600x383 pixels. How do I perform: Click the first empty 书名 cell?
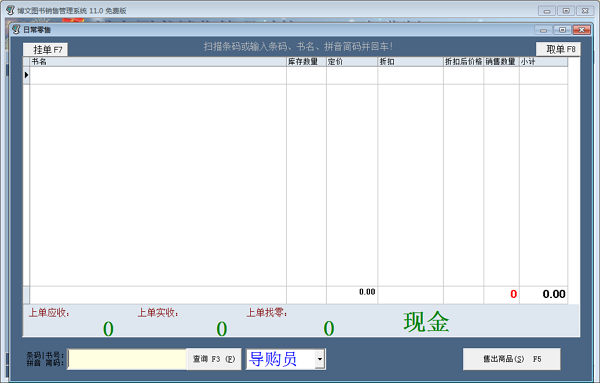[158, 75]
